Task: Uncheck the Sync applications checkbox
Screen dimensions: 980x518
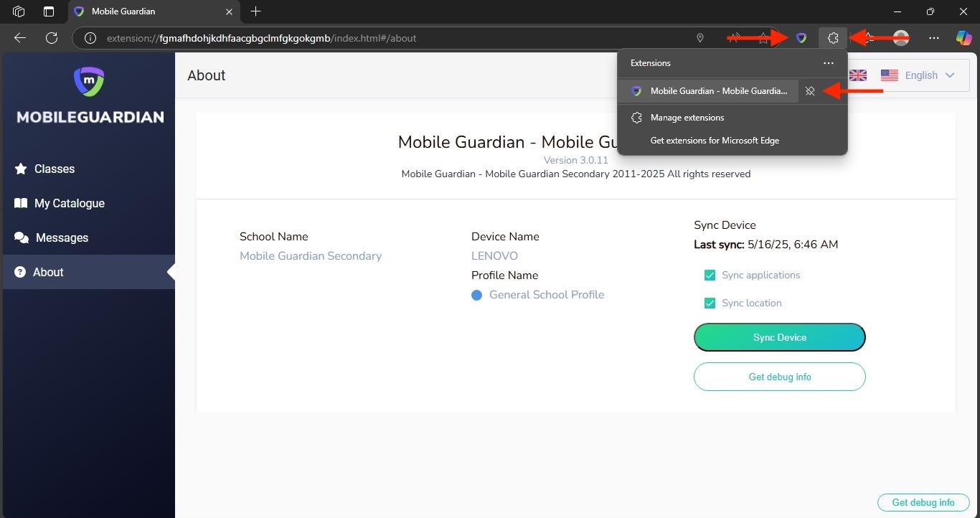Action: (710, 276)
